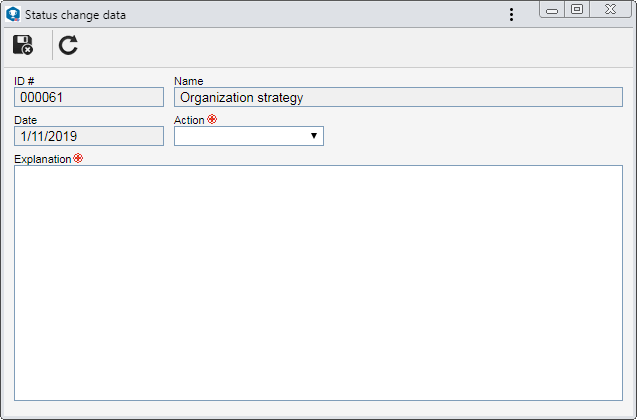Select the ID # field showing 000061

coord(89,97)
